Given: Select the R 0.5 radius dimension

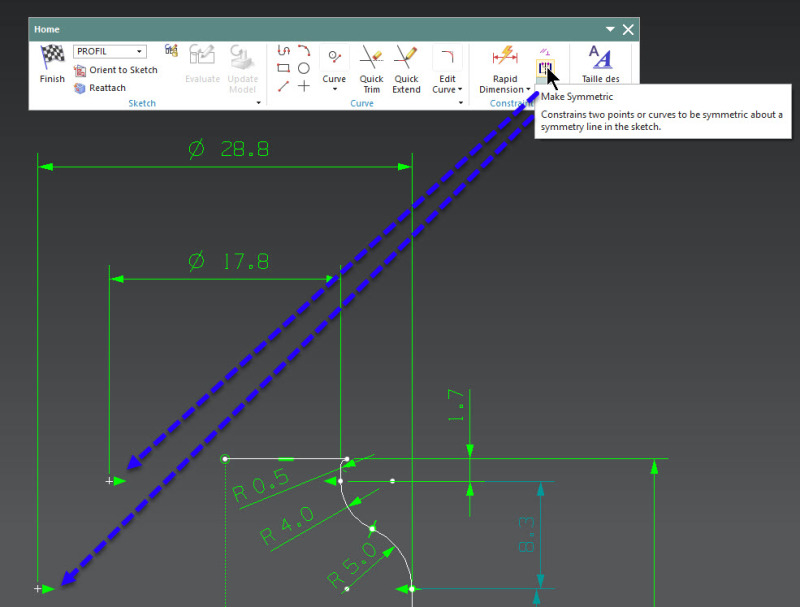Looking at the screenshot, I should (261, 485).
